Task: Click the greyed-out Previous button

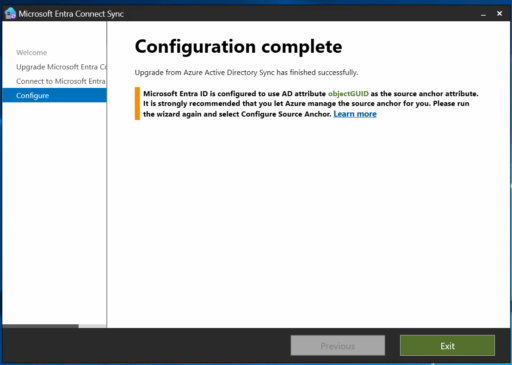Action: 338,346
